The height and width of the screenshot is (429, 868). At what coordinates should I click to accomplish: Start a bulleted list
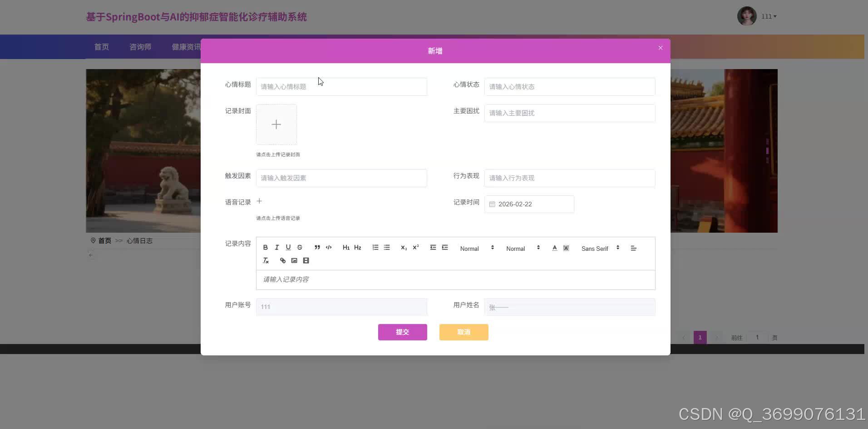(387, 248)
